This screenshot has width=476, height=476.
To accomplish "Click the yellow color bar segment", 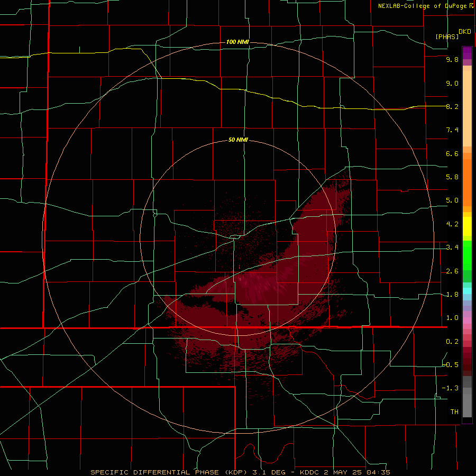I will coord(467,226).
